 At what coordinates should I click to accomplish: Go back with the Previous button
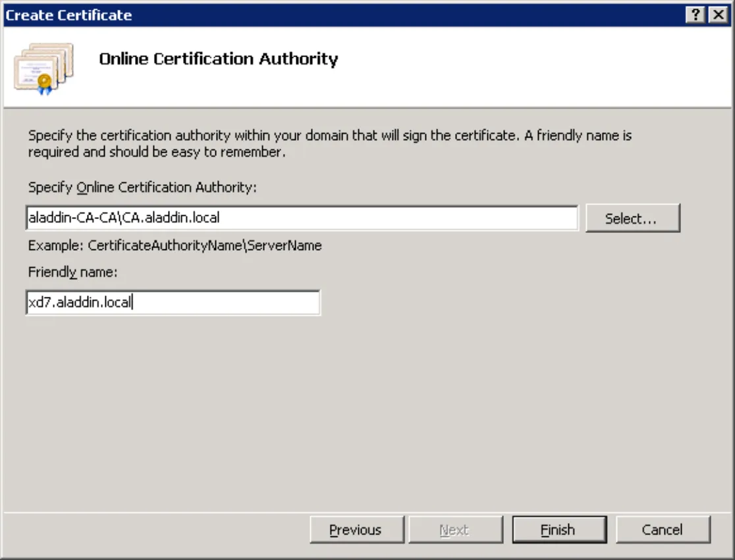coord(357,530)
